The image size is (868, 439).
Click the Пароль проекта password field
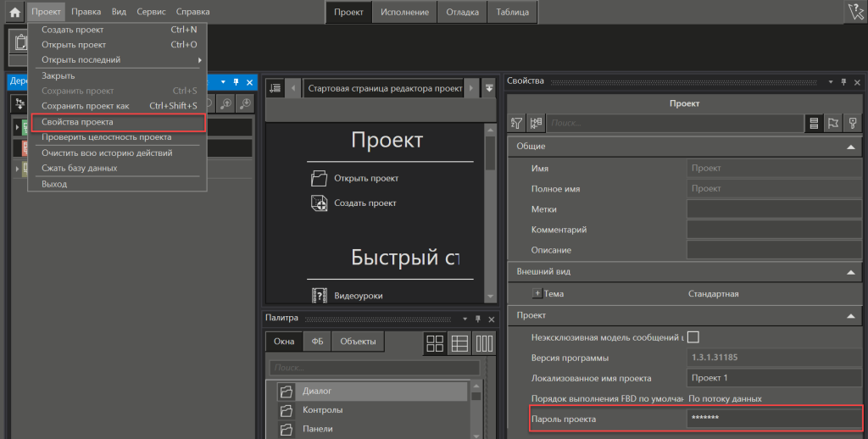point(773,419)
